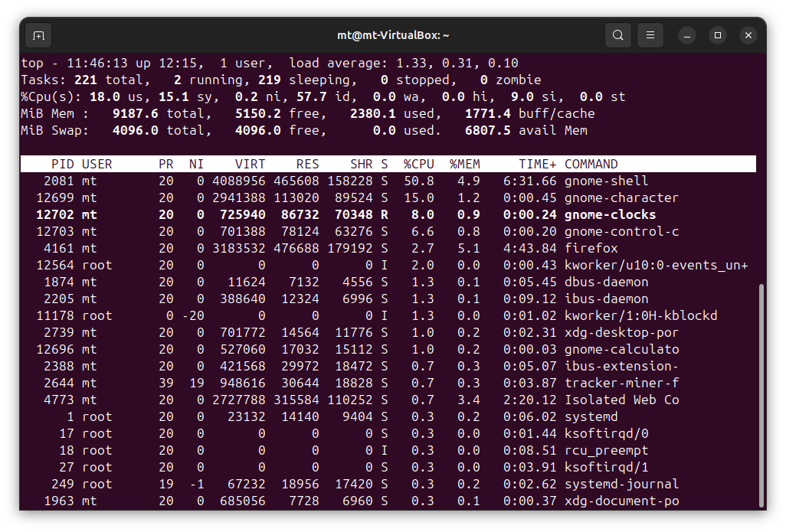
Task: Click the PID column header
Action: [63, 164]
